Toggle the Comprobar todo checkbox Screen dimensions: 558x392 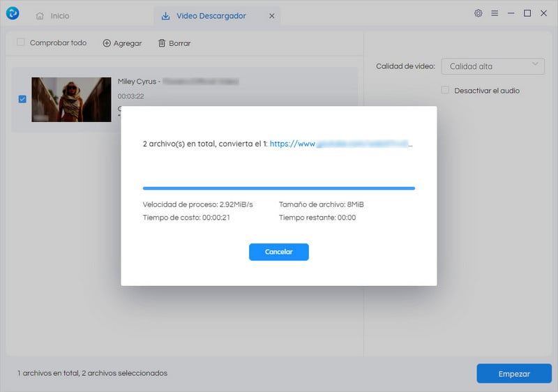point(21,43)
